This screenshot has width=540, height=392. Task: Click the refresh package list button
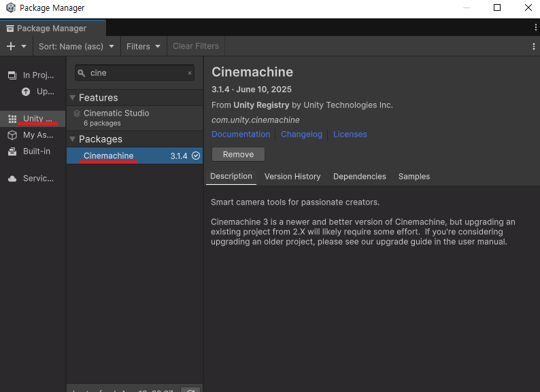(190, 390)
